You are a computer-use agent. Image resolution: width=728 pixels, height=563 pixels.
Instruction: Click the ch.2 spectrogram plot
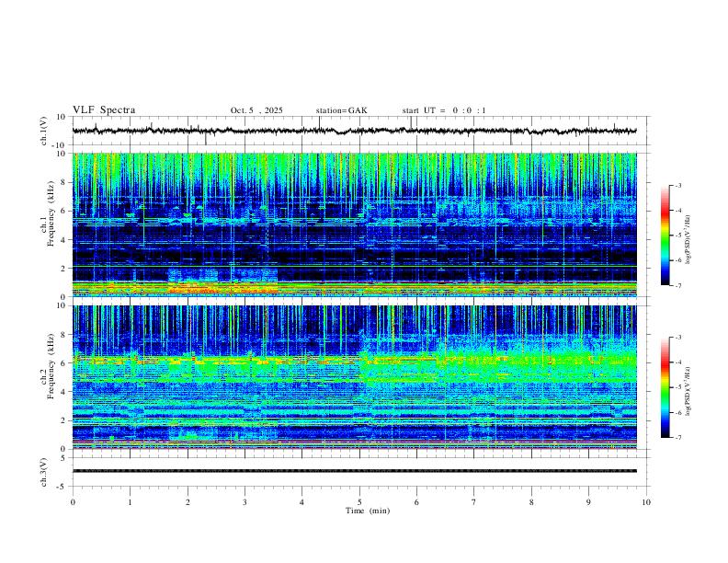tap(354, 377)
